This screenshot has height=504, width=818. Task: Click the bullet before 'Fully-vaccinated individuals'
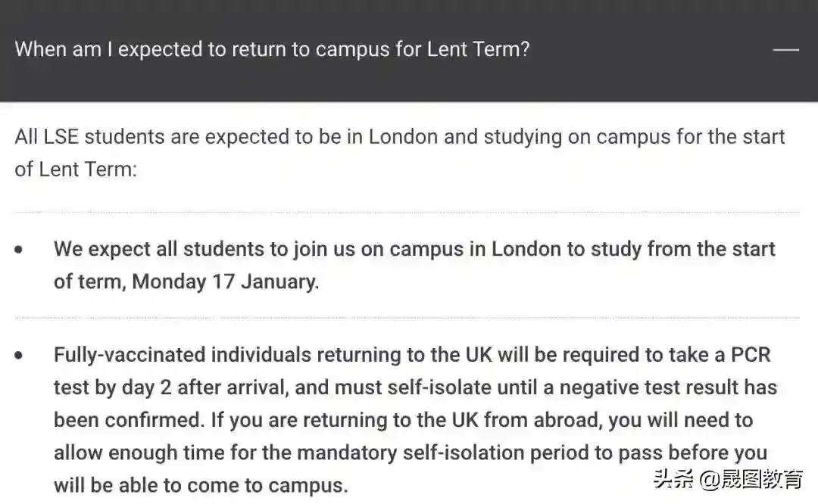[19, 355]
